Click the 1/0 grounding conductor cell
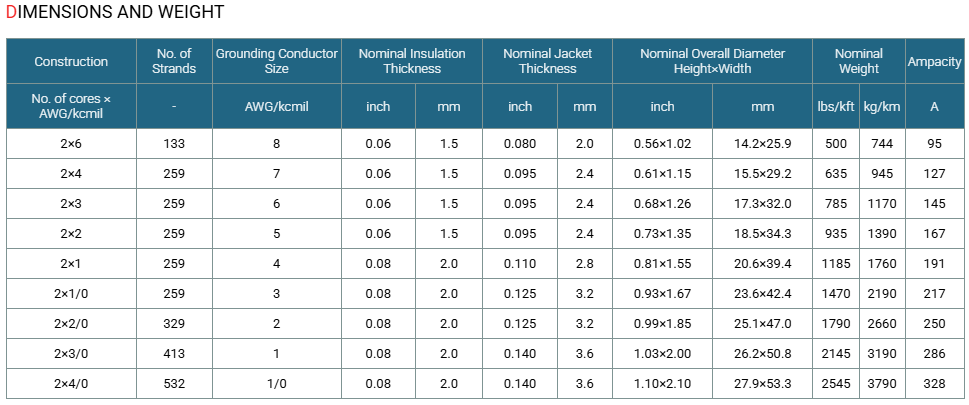 coord(277,384)
